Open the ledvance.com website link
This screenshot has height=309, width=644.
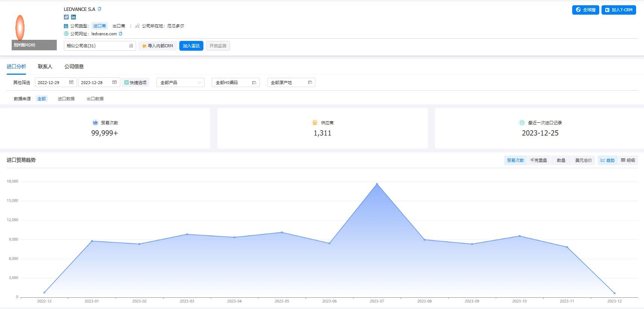point(104,34)
